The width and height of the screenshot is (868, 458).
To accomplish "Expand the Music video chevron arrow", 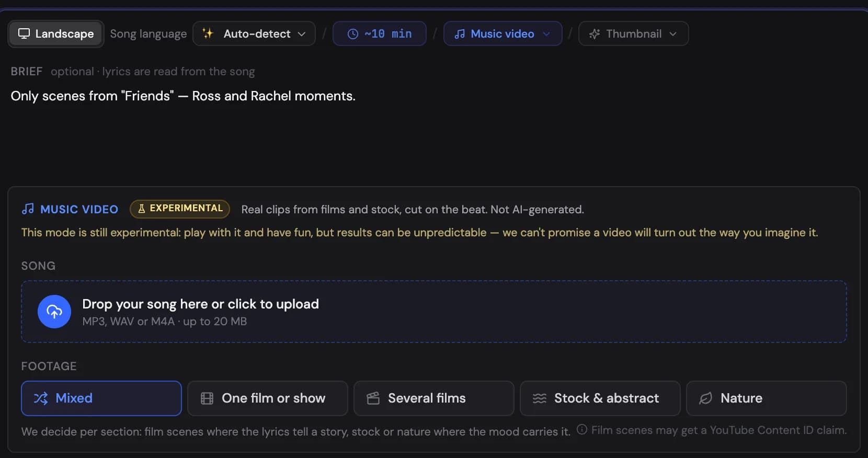I will pos(546,34).
